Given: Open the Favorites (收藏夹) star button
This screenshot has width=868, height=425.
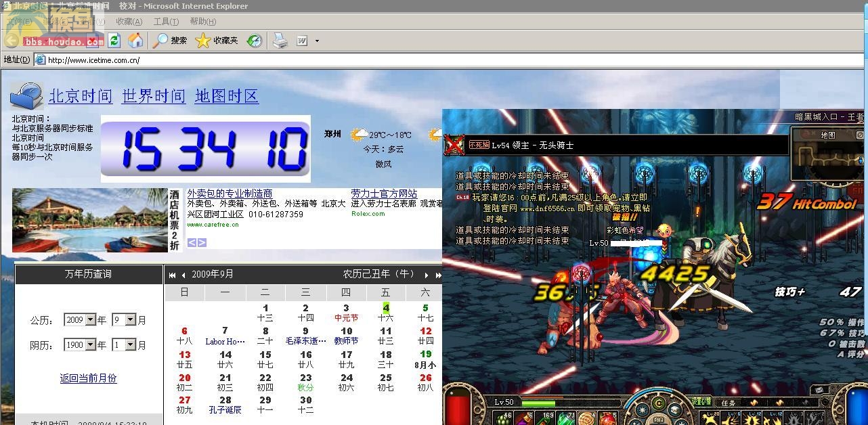Looking at the screenshot, I should pos(217,41).
